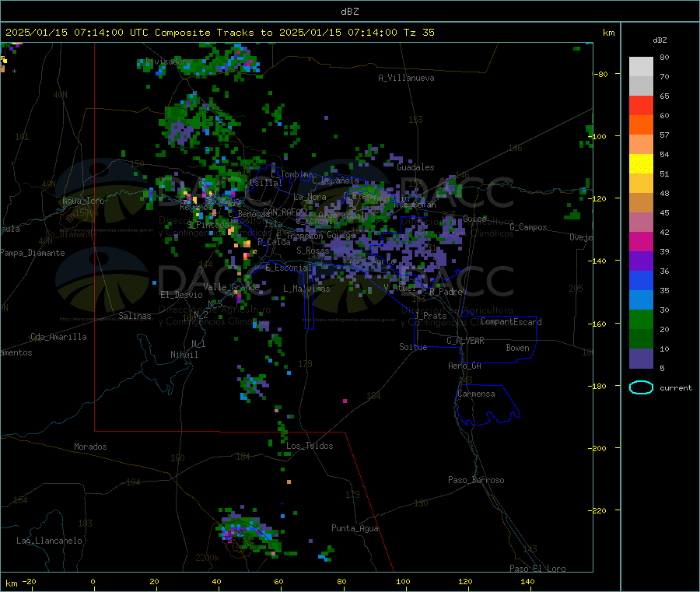Viewport: 700px width, 592px height.
Task: Click the Carmensa map label
Action: pos(476,394)
